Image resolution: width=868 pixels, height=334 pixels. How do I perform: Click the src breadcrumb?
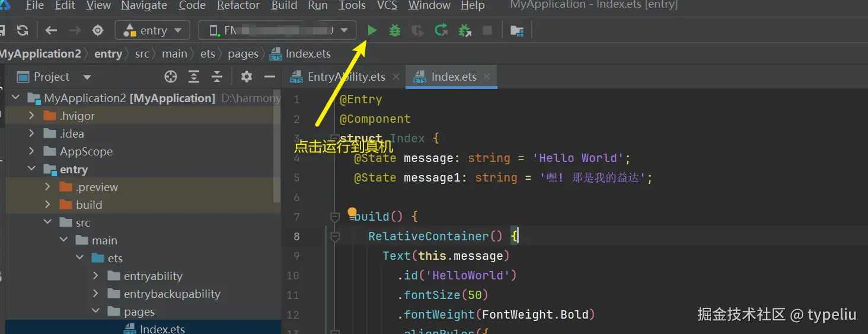(142, 53)
